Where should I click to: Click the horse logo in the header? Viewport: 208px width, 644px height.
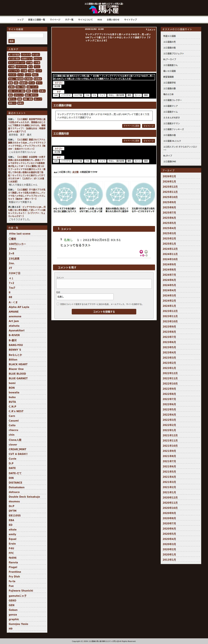click(104, 9)
